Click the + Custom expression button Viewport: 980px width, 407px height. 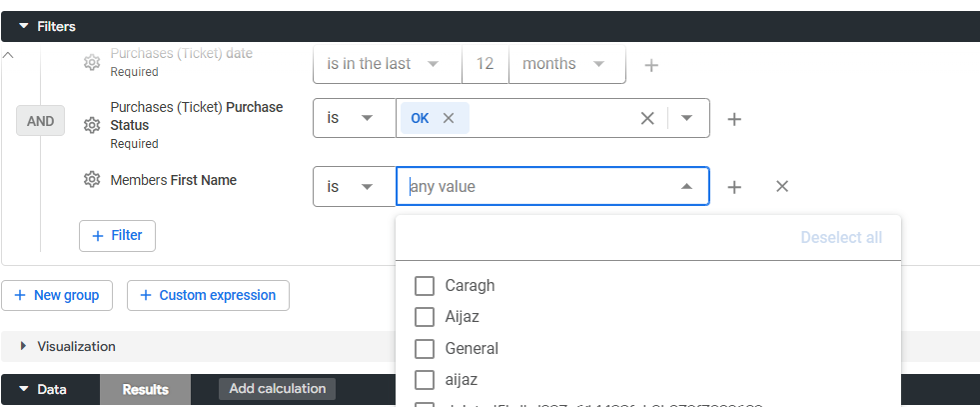tap(208, 296)
